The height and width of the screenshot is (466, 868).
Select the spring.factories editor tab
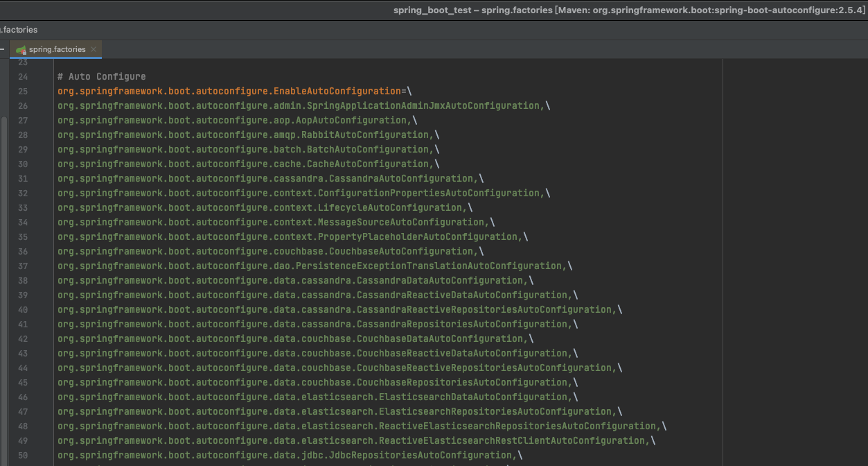point(56,49)
